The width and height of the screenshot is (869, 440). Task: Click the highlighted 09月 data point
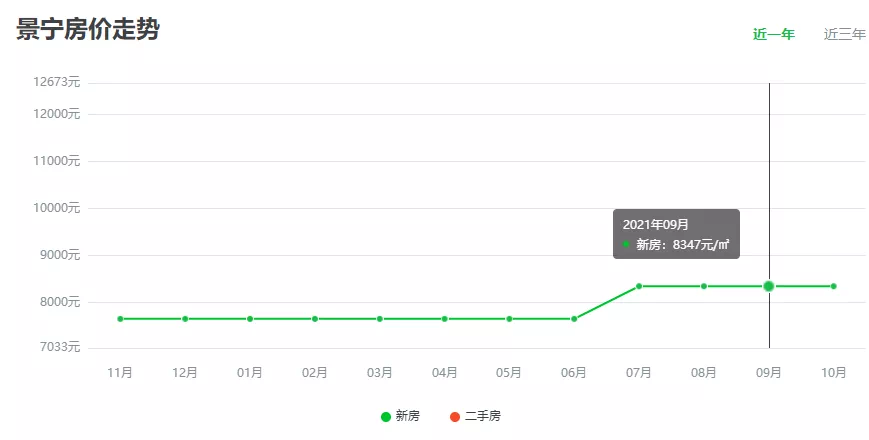[x=769, y=286]
